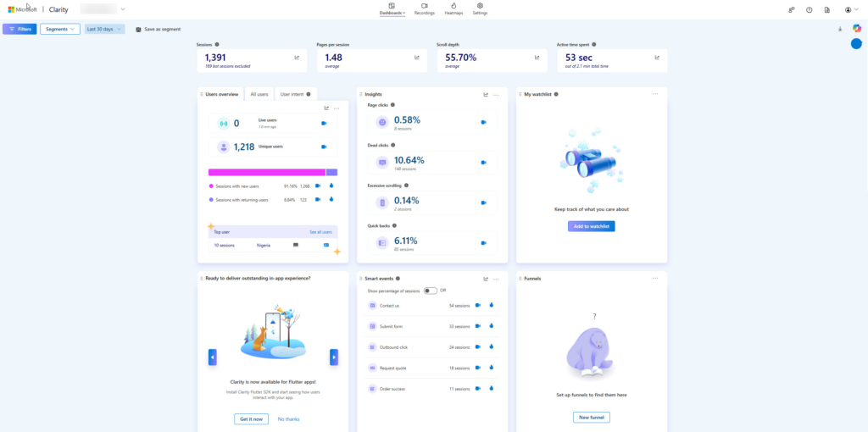Open trend chart in Insights card

pyautogui.click(x=486, y=95)
